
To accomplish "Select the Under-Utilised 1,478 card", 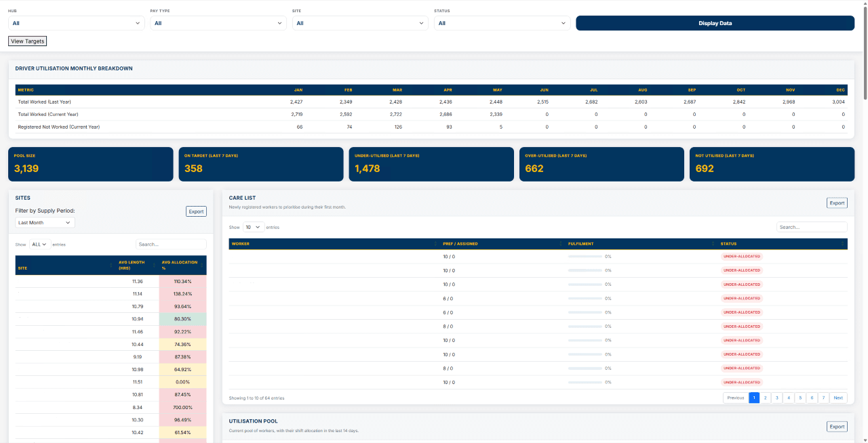I will [x=431, y=164].
